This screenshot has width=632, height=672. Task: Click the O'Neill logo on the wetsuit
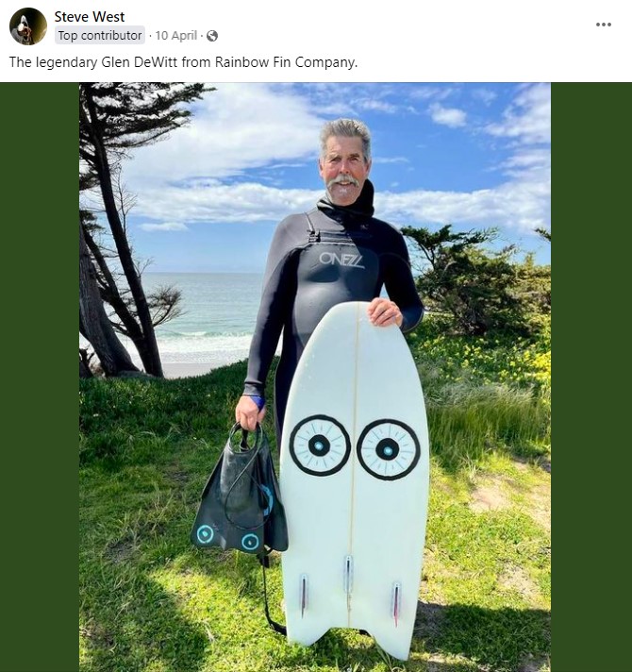click(x=341, y=259)
